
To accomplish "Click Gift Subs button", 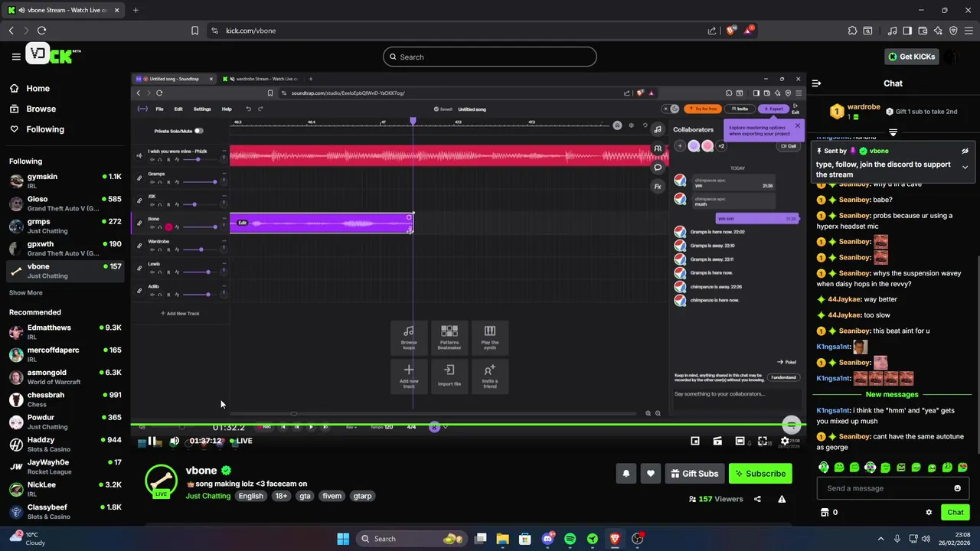I will coord(694,474).
